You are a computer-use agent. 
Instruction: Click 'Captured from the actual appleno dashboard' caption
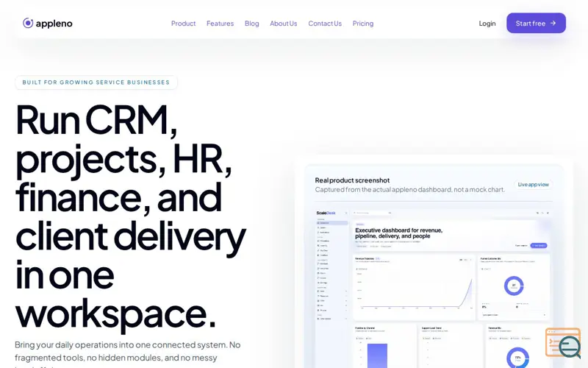(410, 190)
